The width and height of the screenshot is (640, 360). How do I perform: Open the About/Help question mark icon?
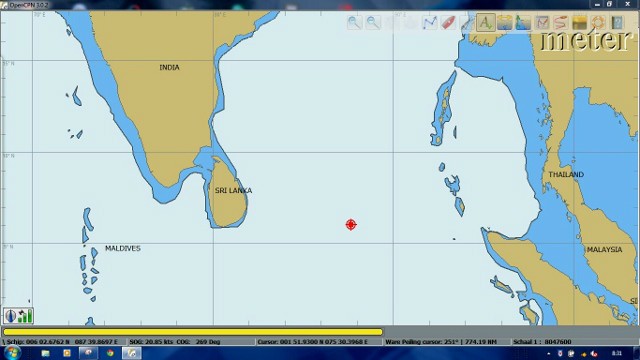pyautogui.click(x=617, y=22)
